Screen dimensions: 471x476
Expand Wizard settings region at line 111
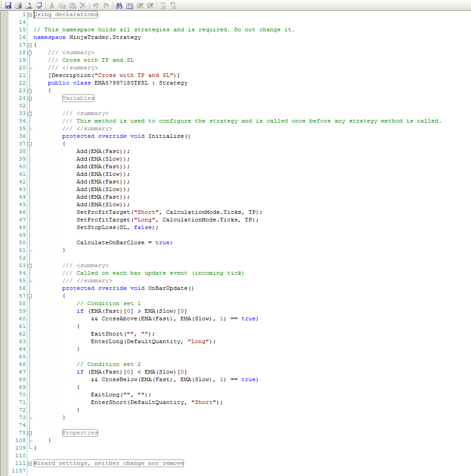click(x=30, y=463)
